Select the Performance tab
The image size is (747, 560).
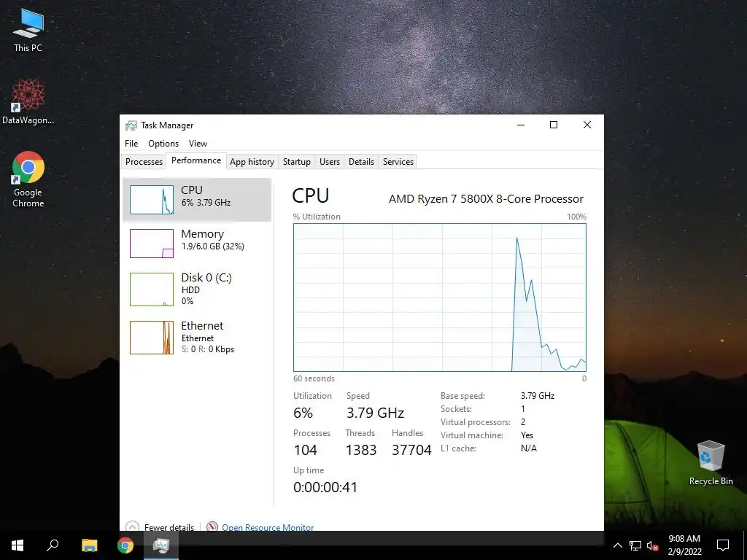[196, 160]
